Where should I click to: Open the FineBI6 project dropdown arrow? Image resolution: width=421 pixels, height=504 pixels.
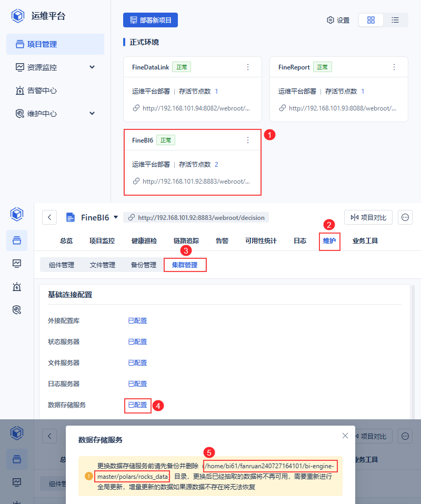[x=116, y=217]
